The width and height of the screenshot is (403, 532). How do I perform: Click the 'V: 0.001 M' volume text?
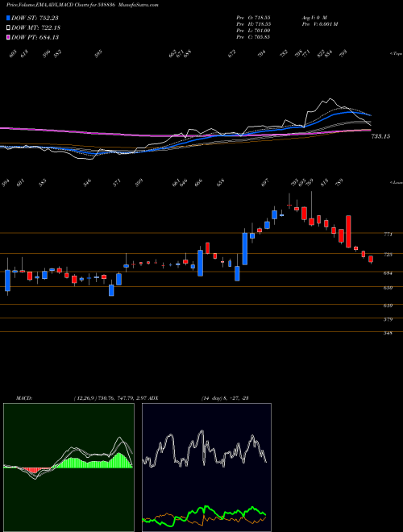click(326, 24)
